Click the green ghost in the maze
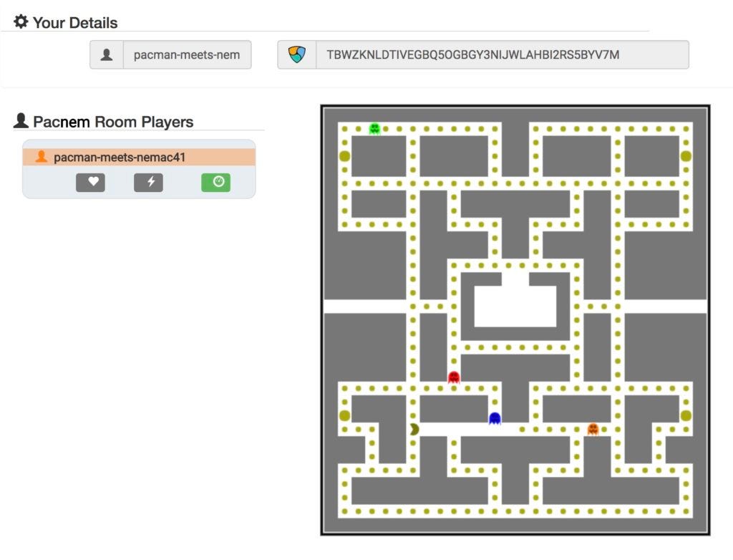 click(x=374, y=129)
